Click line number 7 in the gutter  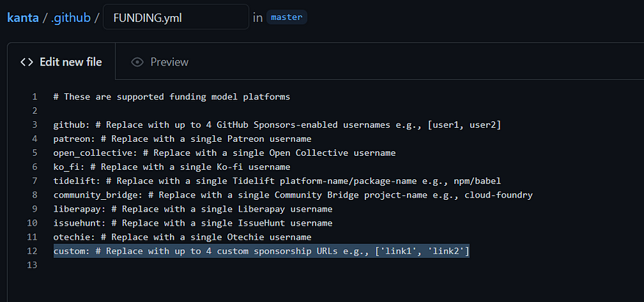pyautogui.click(x=35, y=181)
